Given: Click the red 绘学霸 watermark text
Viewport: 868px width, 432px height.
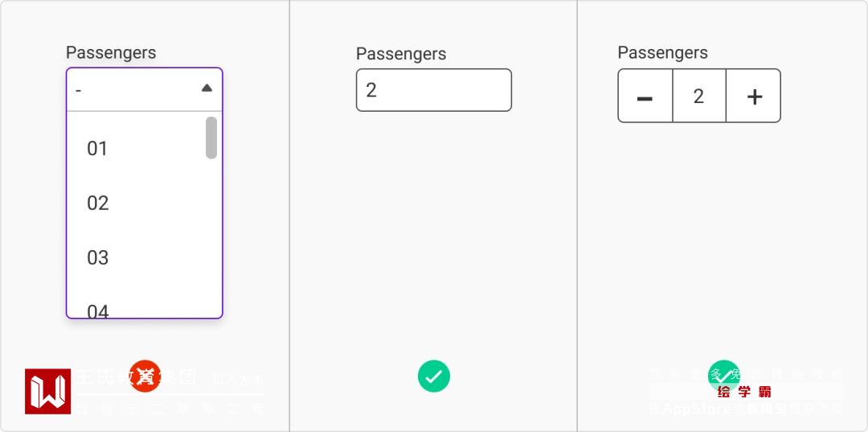Looking at the screenshot, I should coord(745,393).
